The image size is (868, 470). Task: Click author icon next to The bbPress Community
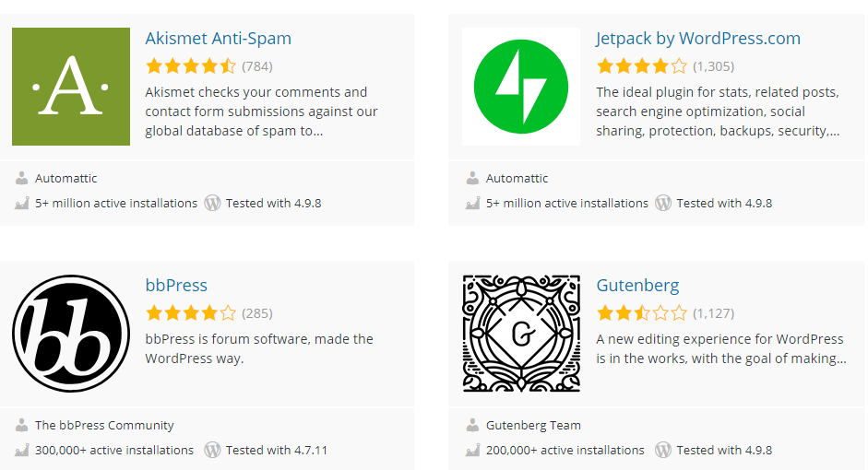click(21, 425)
